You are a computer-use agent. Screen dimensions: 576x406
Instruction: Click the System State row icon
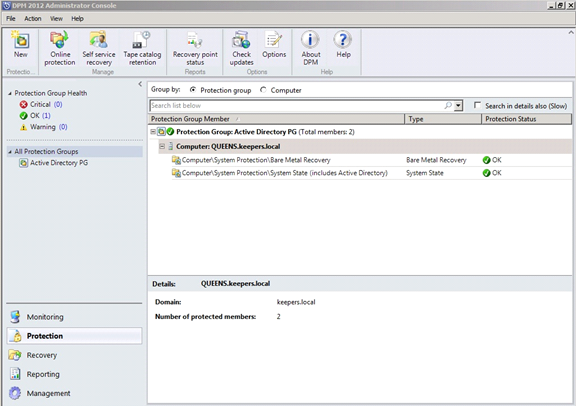pyautogui.click(x=176, y=173)
